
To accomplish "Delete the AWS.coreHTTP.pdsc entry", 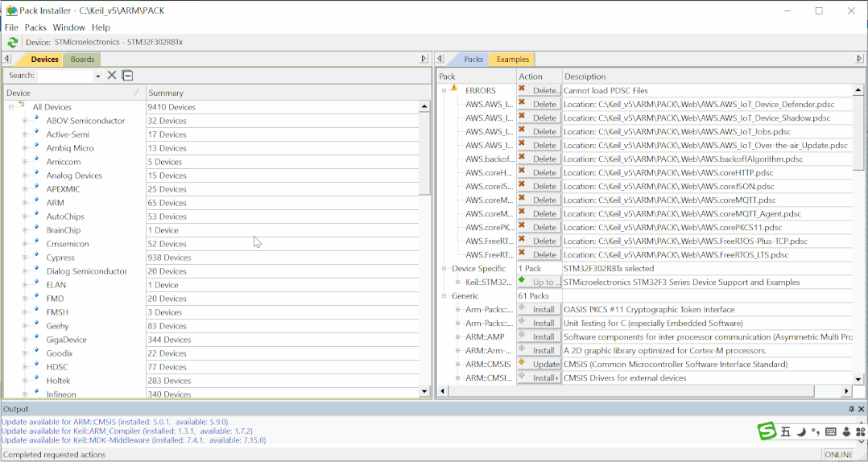I will point(539,172).
